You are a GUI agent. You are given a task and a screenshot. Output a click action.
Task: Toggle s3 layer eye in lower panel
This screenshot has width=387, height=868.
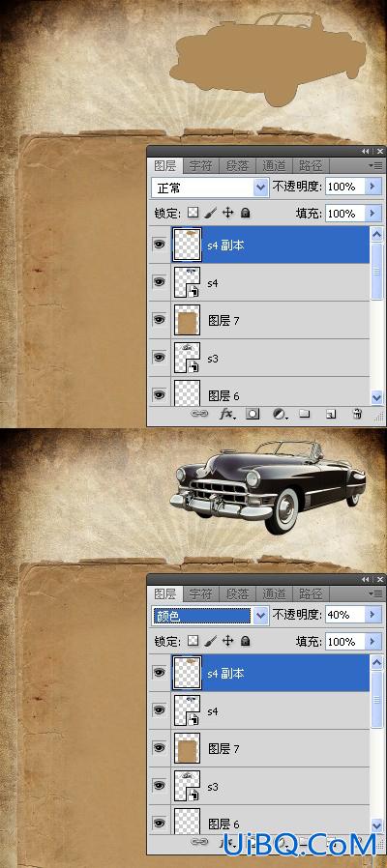pos(159,786)
